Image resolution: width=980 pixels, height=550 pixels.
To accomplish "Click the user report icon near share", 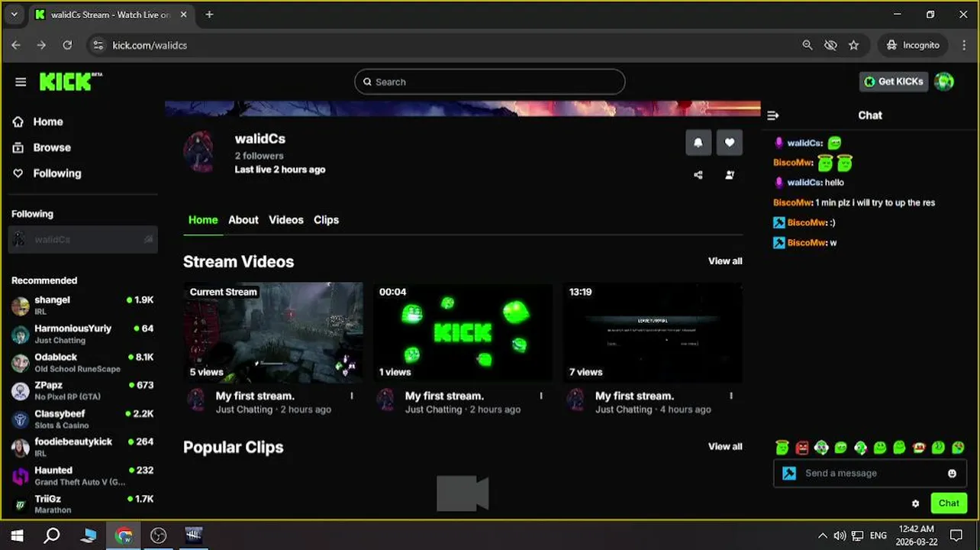I will [730, 175].
